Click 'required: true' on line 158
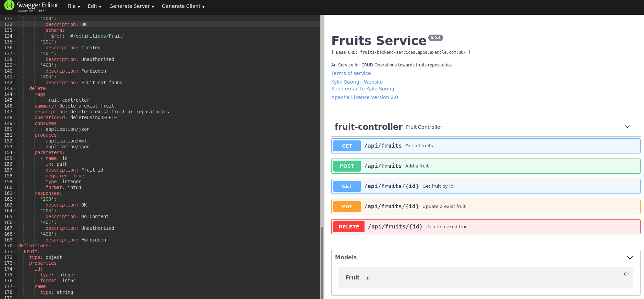The width and height of the screenshot is (644, 299). coord(65,176)
